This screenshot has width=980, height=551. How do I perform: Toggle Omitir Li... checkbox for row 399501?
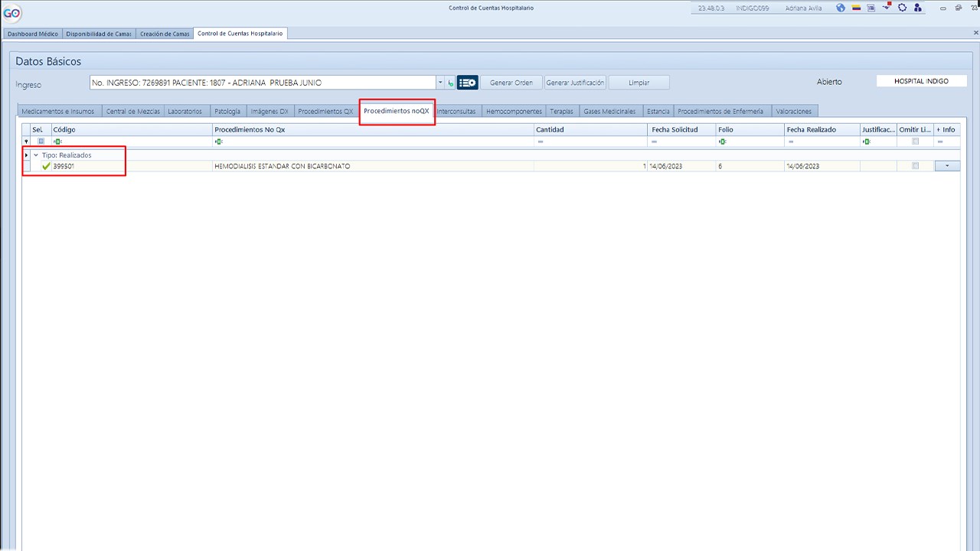pos(915,166)
